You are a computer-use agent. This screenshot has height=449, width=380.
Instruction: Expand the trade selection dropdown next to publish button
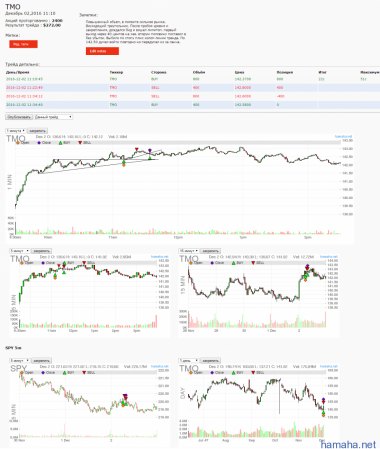(53, 117)
